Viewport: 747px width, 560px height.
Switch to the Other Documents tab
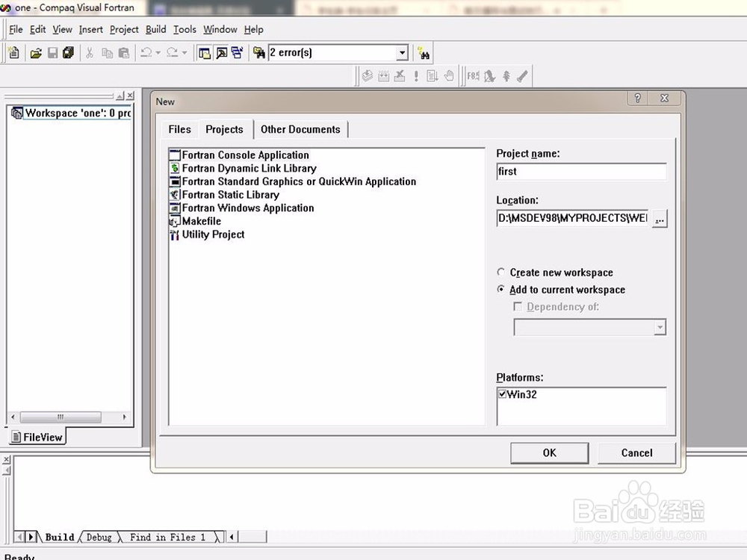[x=300, y=129]
